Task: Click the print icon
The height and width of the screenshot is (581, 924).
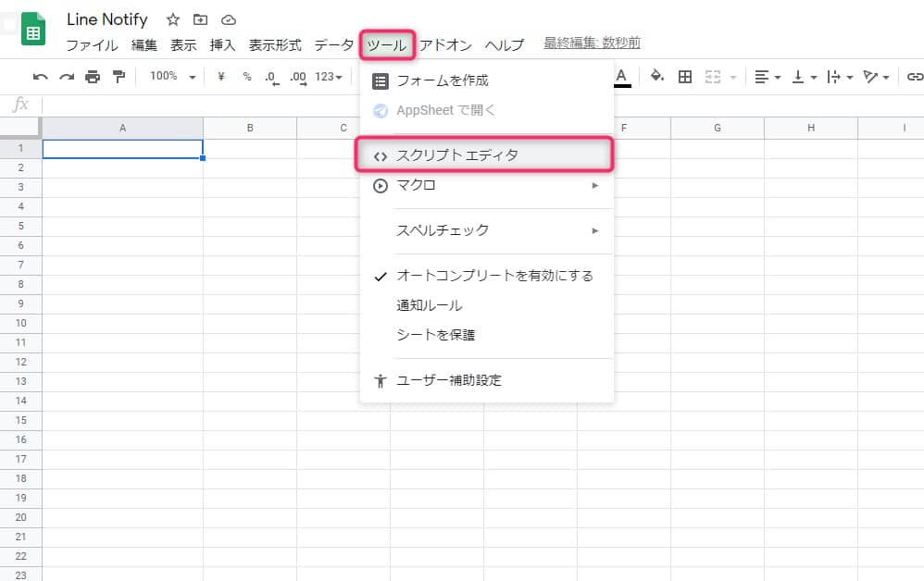Action: coord(93,77)
